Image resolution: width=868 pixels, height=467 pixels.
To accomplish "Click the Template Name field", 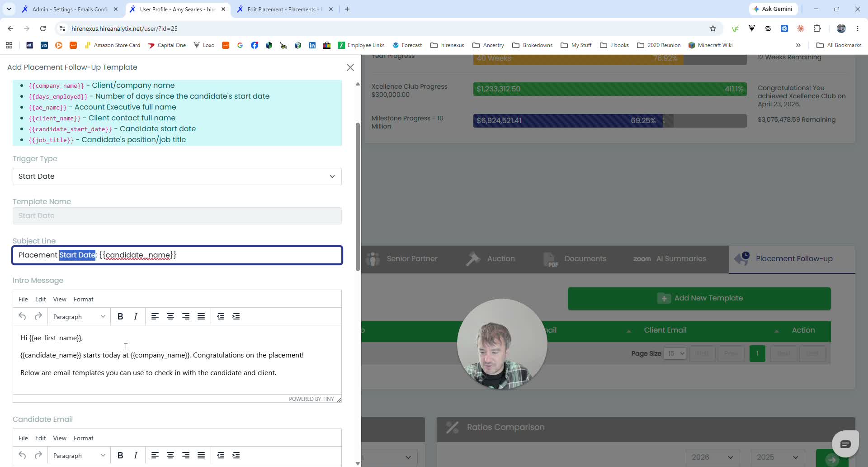I will (x=177, y=216).
